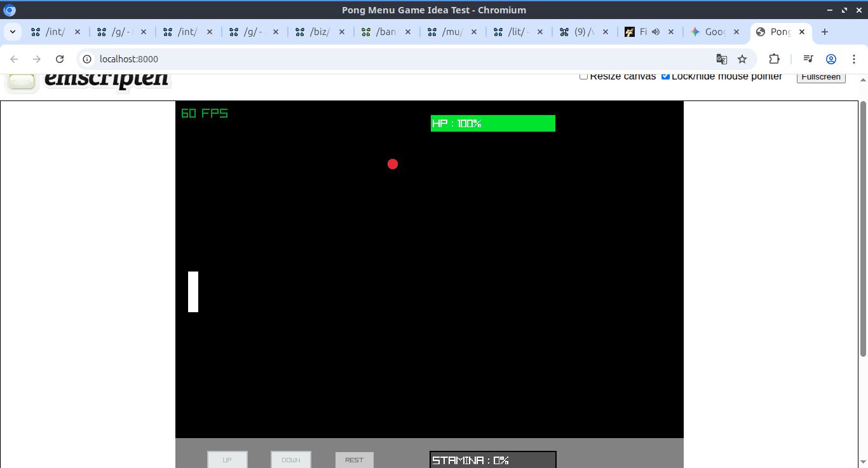Image resolution: width=868 pixels, height=468 pixels.
Task: Close the Google tab
Action: click(x=737, y=32)
